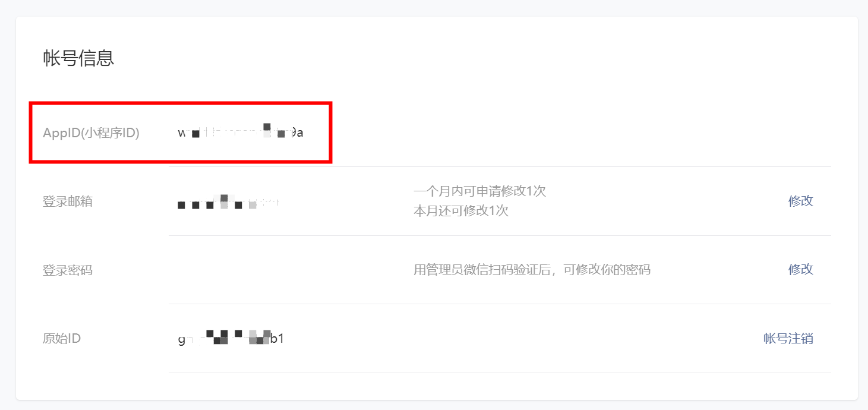Viewport: 868px width, 410px height.
Task: Click the 本月还可修改1次 hint text
Action: pos(461,211)
